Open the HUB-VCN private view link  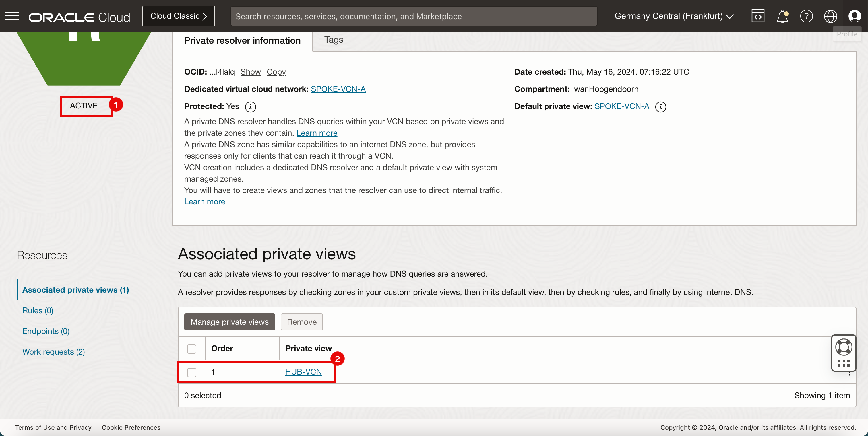pos(303,372)
